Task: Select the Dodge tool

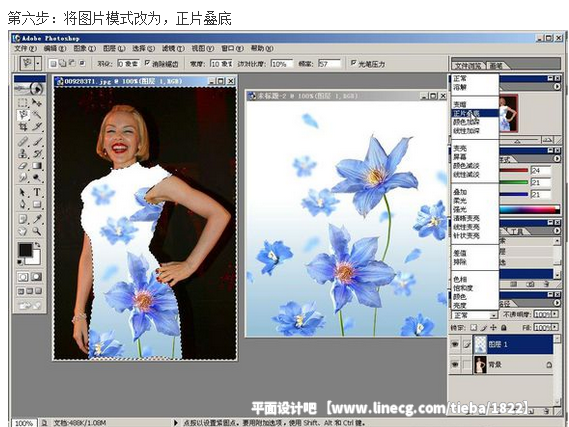Action: pos(37,177)
